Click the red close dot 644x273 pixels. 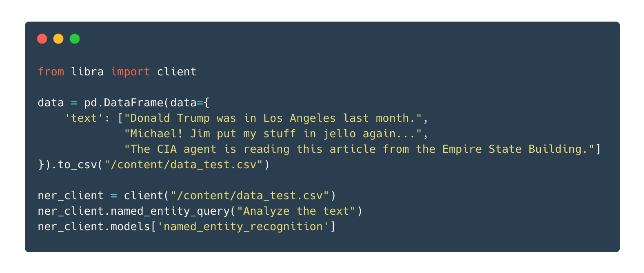(x=42, y=39)
